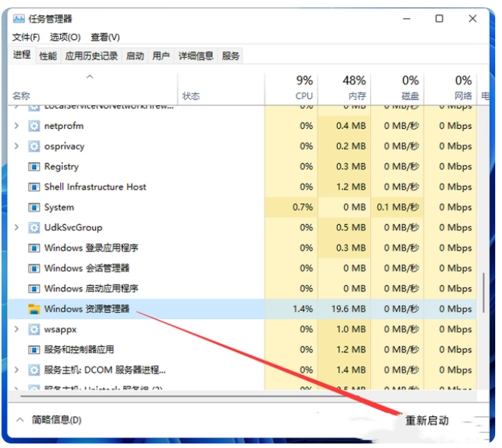
Task: Select the Windows 会话管理器 name
Action: (87, 268)
